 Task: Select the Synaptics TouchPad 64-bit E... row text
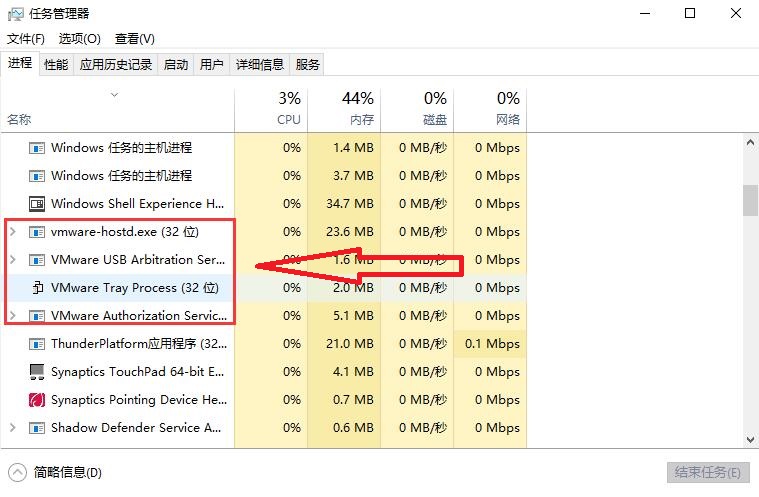tap(137, 372)
